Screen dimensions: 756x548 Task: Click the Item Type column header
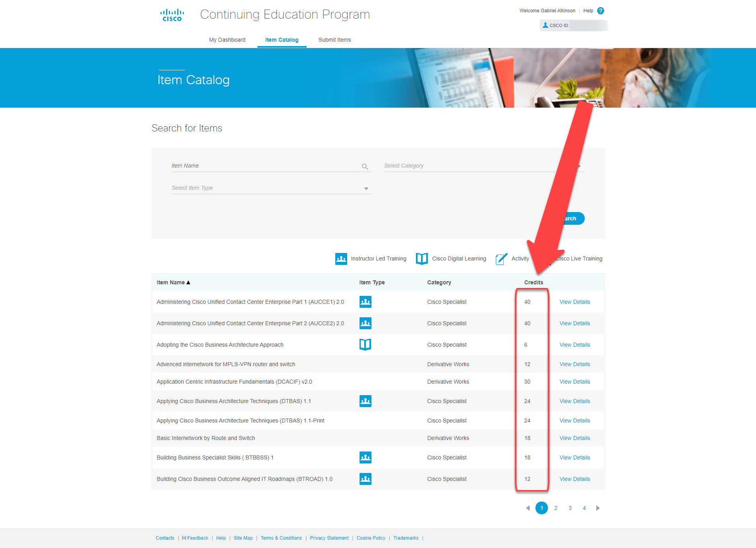coord(372,282)
